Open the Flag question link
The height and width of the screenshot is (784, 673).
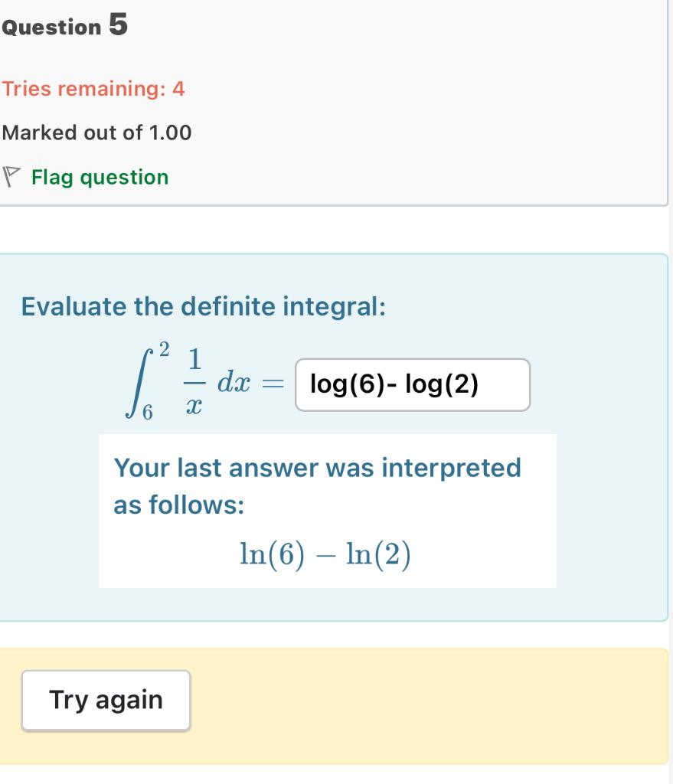click(x=100, y=177)
